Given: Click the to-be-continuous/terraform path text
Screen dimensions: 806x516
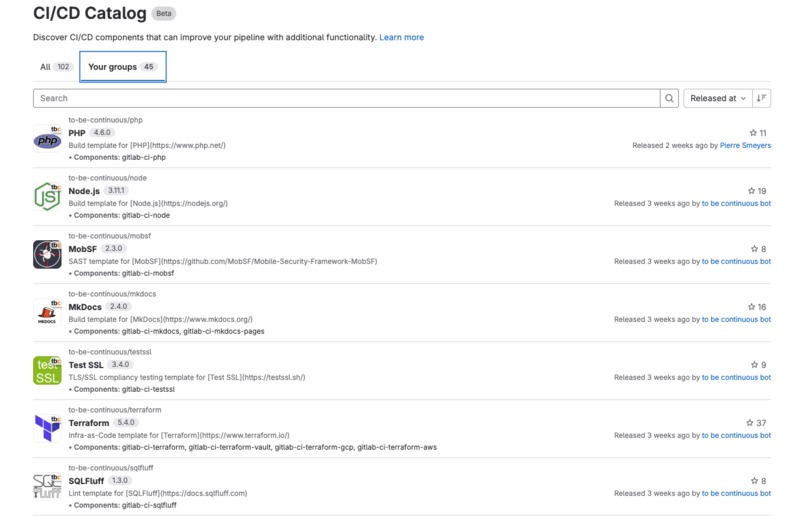Looking at the screenshot, I should pos(115,411).
